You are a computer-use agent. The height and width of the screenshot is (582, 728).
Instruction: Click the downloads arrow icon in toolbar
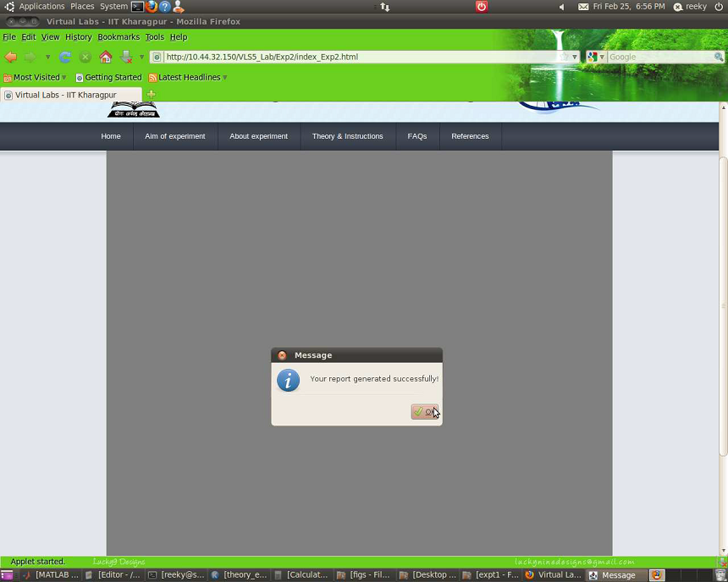tap(126, 58)
